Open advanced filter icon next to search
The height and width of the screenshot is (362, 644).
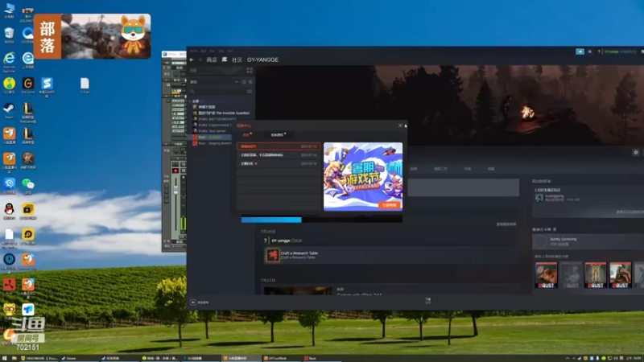[x=250, y=92]
